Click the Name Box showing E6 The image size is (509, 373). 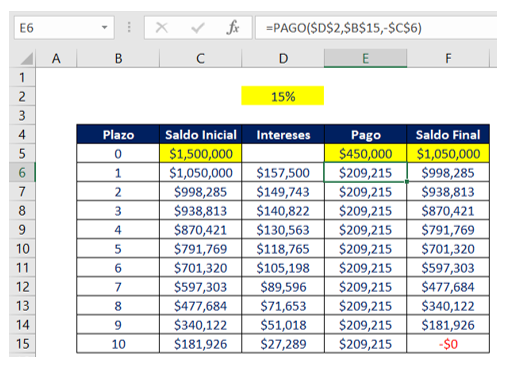click(x=64, y=28)
